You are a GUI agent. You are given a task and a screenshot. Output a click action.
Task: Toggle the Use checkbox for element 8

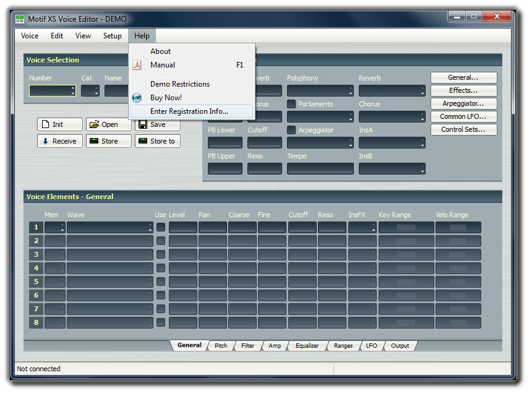click(x=161, y=322)
